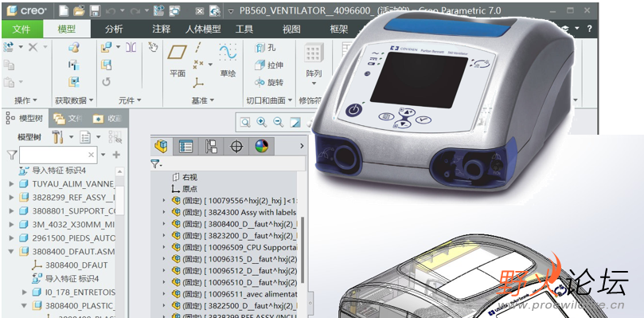Click the 旋转 (Revolve) tool
This screenshot has height=318, width=644.
[x=269, y=82]
